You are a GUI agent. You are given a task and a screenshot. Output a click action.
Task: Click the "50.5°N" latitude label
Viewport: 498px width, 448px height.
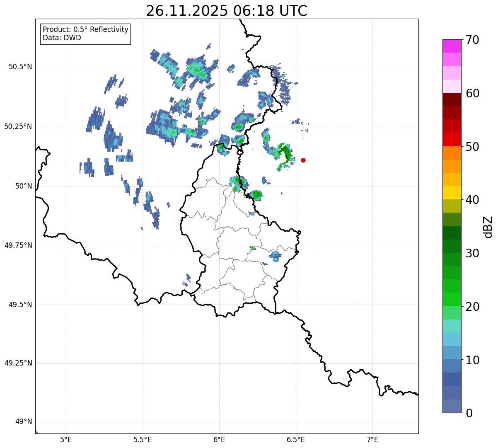point(20,67)
